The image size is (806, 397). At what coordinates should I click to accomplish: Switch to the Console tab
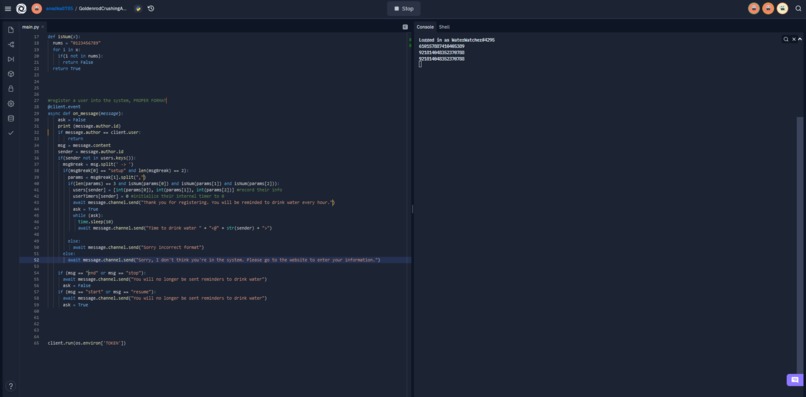(425, 27)
